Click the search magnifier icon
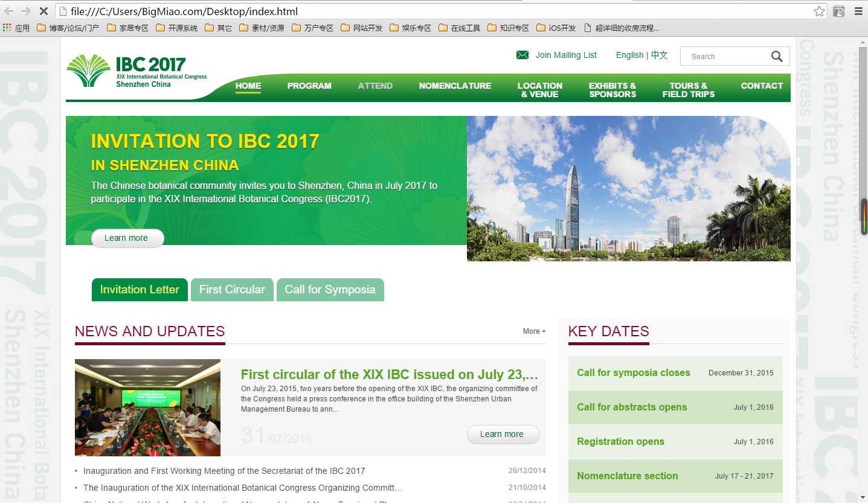 pyautogui.click(x=777, y=56)
